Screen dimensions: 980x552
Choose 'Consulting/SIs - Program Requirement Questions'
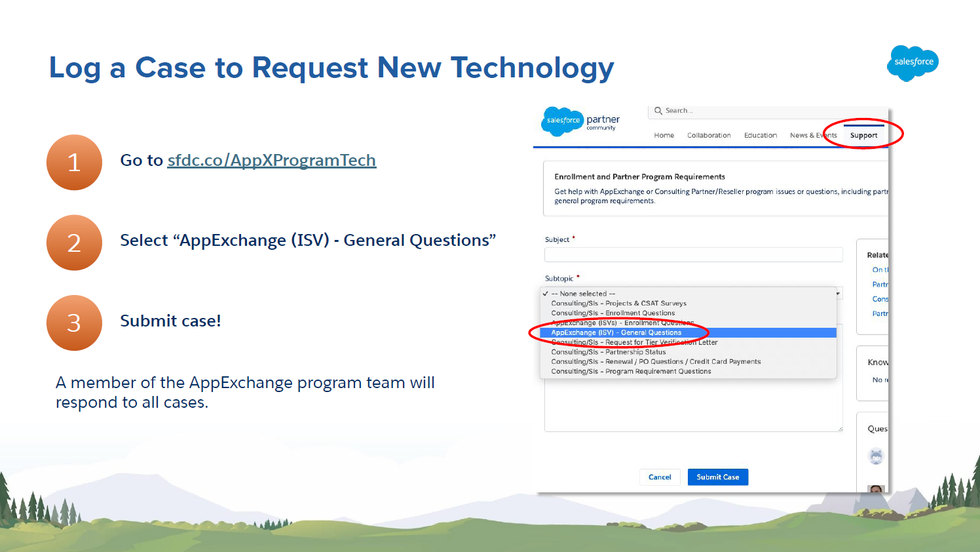point(688,372)
